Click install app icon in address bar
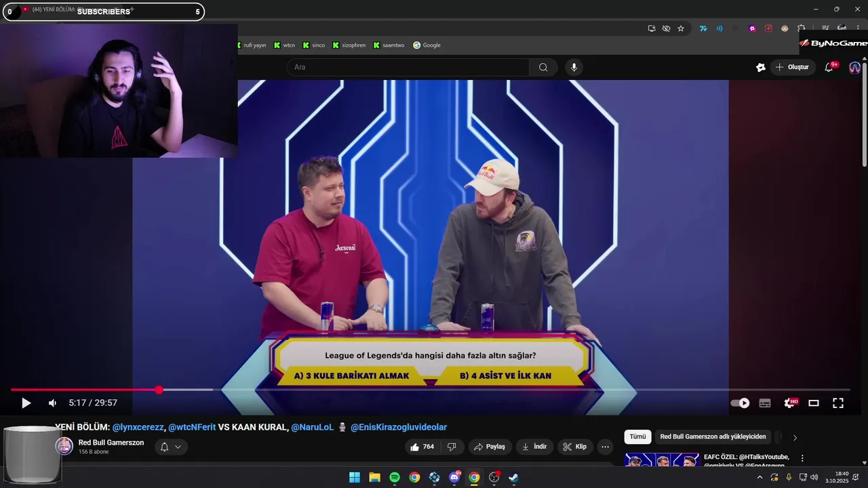The width and height of the screenshot is (868, 488). [652, 28]
